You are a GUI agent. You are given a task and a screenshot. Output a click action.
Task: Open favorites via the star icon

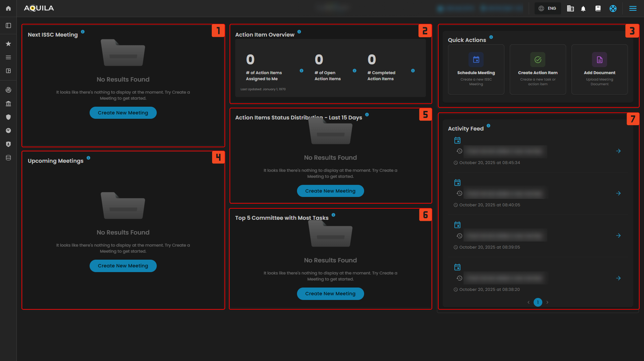tap(8, 44)
